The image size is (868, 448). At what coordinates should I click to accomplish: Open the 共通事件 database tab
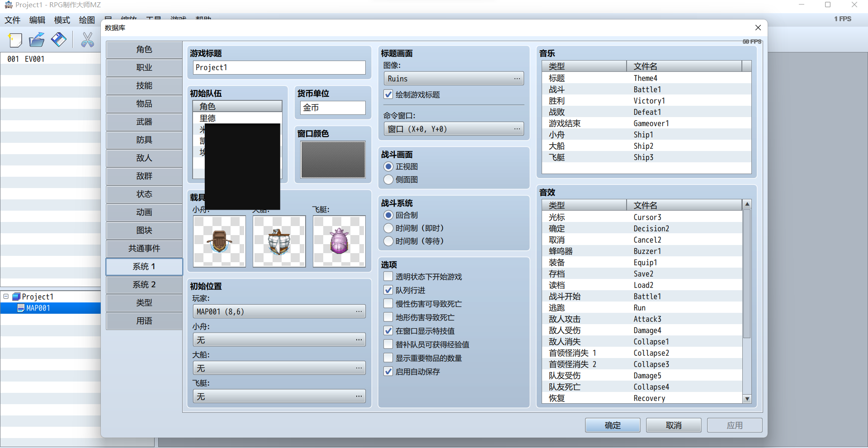pos(144,248)
